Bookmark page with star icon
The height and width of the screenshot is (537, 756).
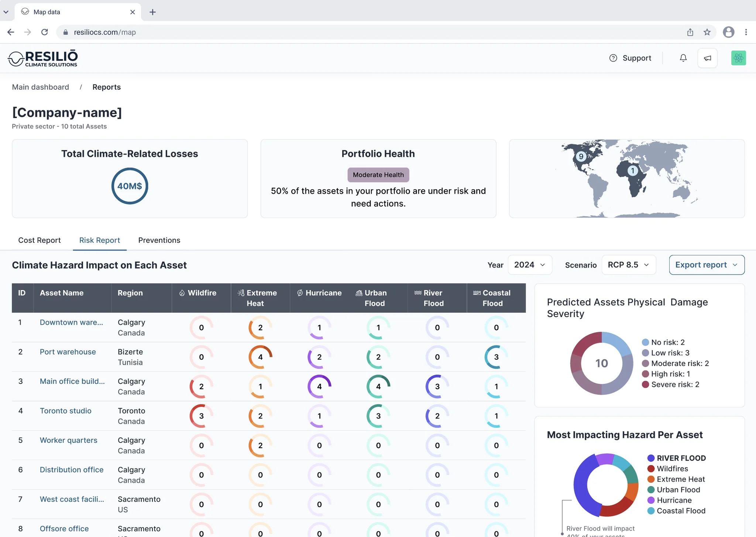click(x=707, y=32)
